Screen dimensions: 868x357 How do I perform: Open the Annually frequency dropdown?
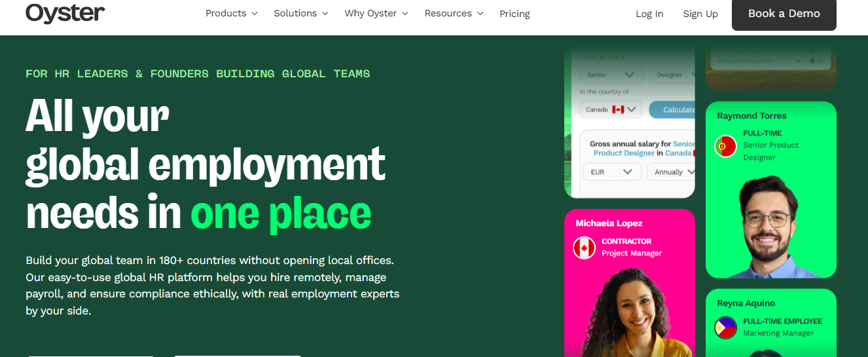pos(670,172)
